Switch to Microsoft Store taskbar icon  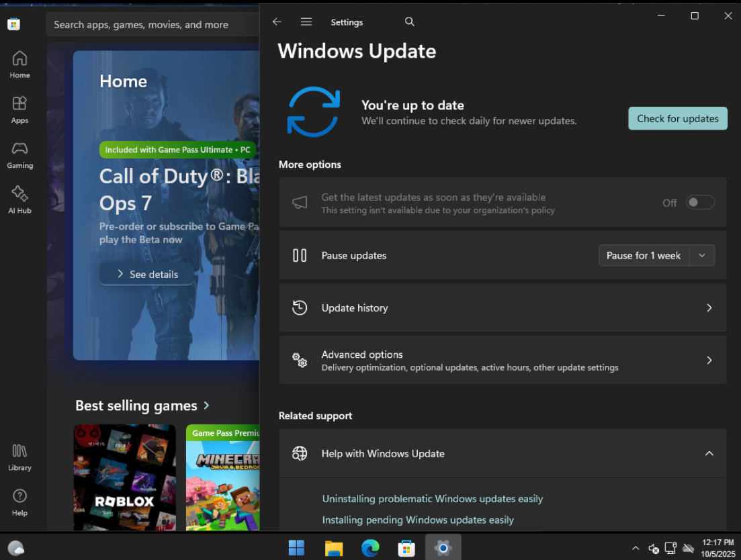point(406,548)
